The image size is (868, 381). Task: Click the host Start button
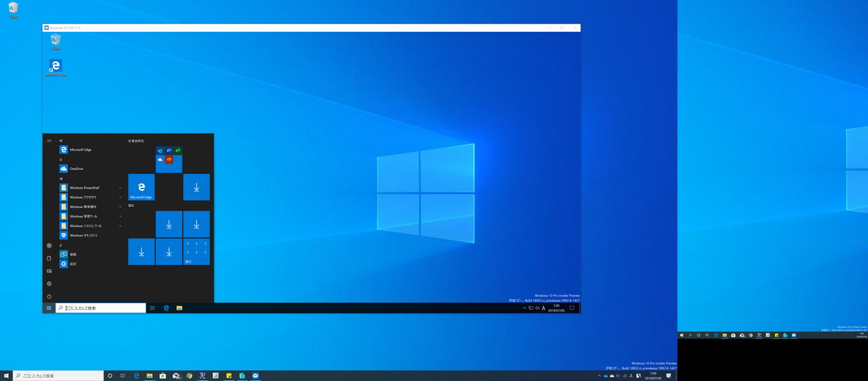point(6,376)
